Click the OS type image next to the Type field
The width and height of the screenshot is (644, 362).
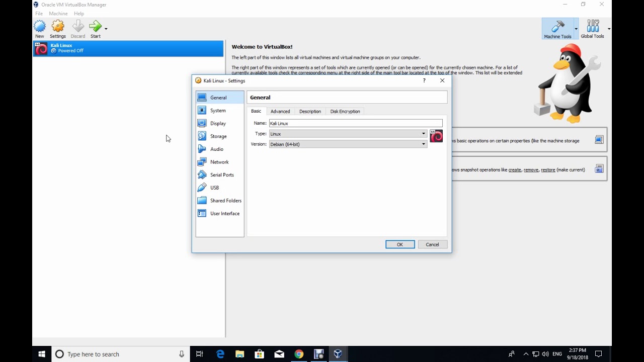(436, 136)
